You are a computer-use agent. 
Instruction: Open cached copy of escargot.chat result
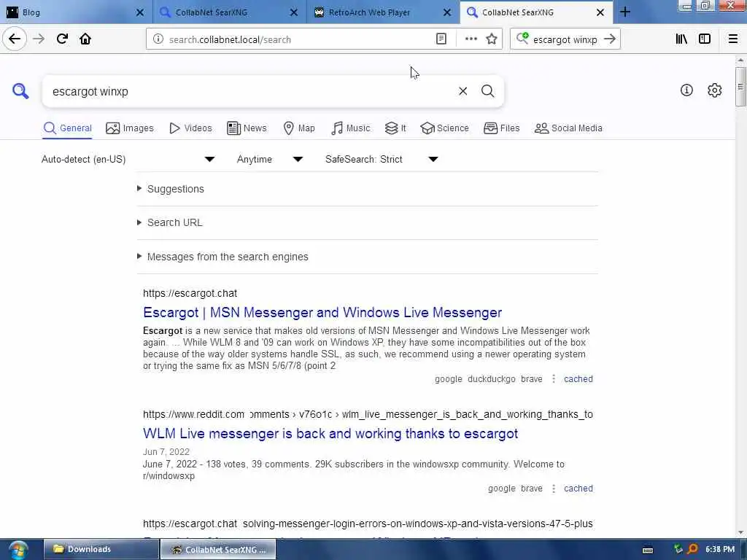578,379
